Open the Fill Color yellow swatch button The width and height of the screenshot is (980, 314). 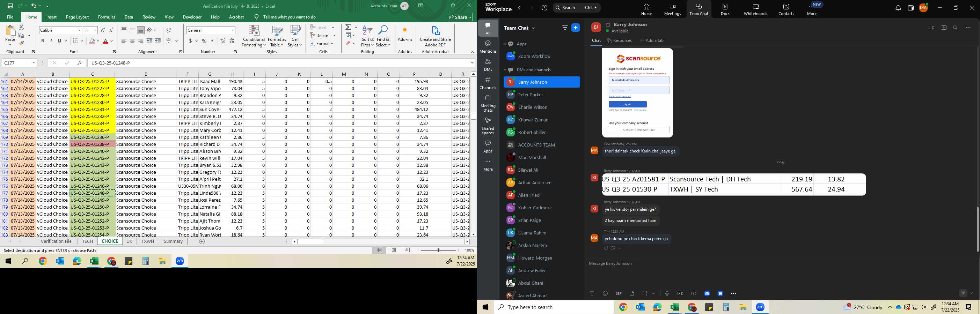click(92, 41)
